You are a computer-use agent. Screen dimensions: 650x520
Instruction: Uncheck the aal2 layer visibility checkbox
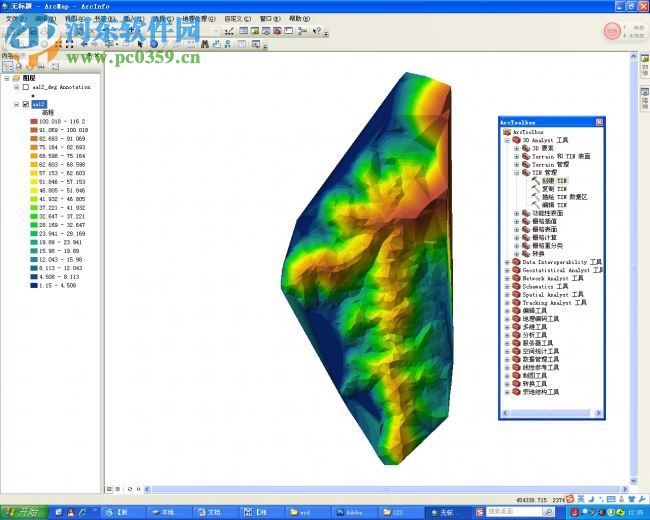click(25, 104)
